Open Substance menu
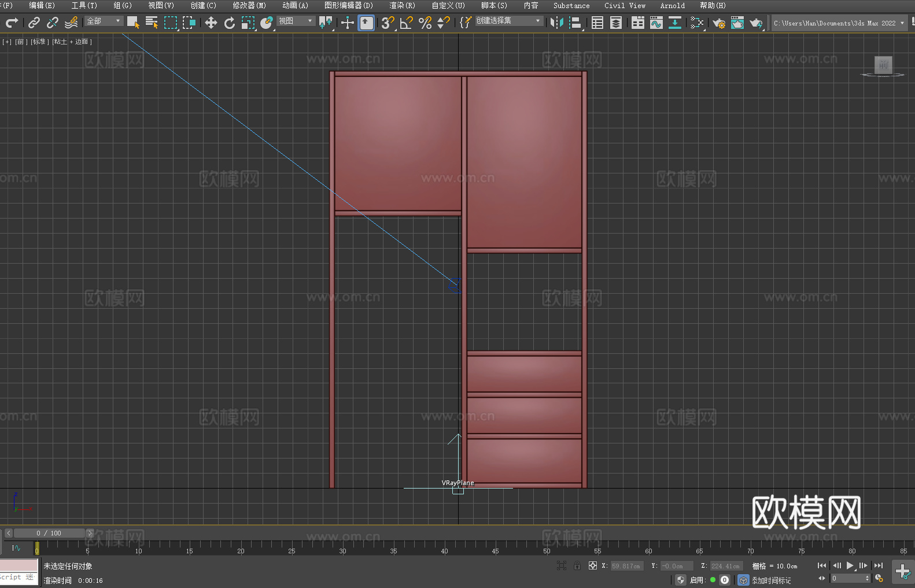Viewport: 915px width, 588px height. pos(571,5)
